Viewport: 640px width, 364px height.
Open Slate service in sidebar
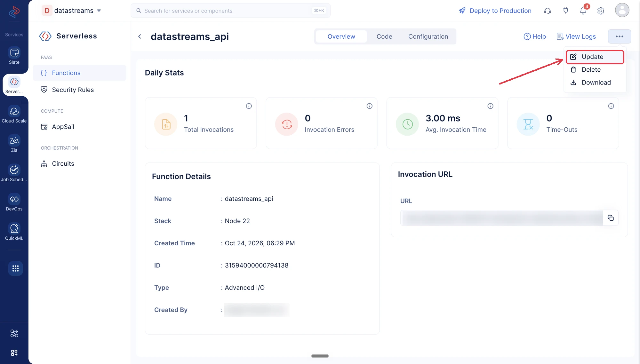pyautogui.click(x=14, y=56)
